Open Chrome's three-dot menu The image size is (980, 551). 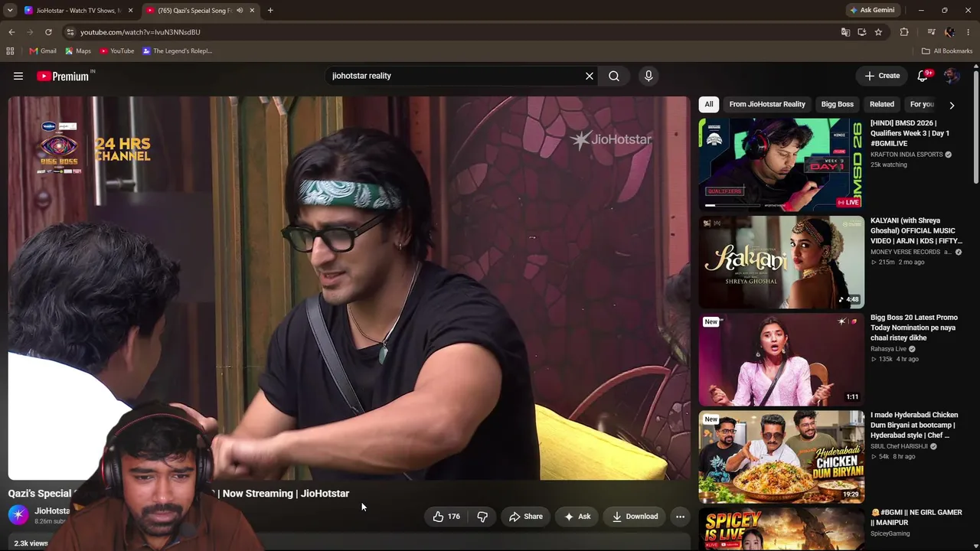(968, 32)
